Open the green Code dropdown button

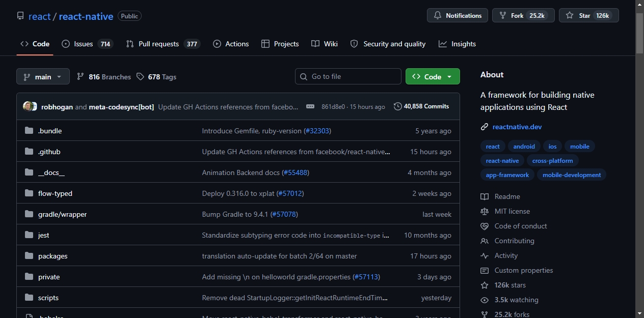point(433,76)
